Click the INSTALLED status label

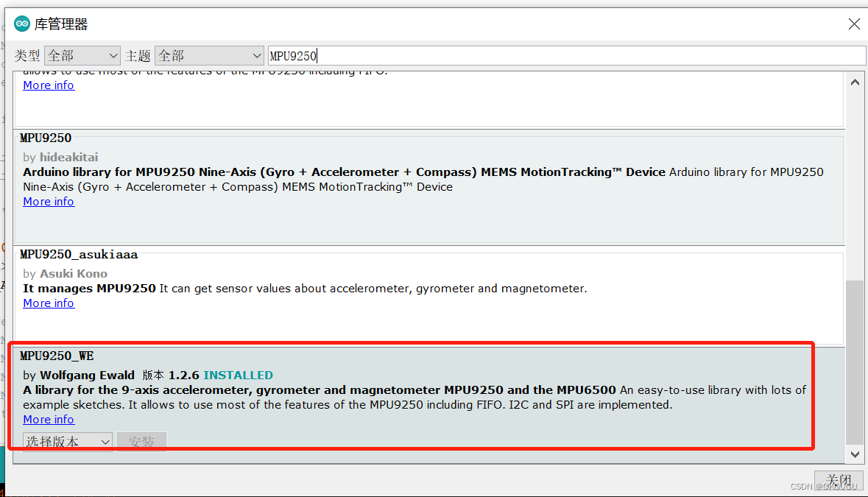[x=238, y=376]
